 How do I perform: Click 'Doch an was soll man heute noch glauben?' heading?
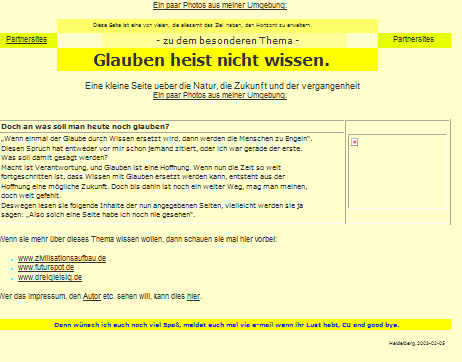pos(85,127)
